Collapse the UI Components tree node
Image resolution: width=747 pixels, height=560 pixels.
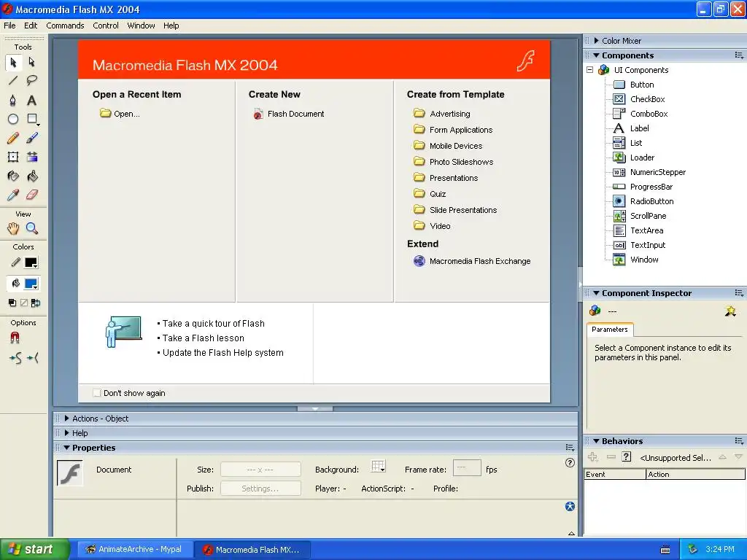pos(589,70)
